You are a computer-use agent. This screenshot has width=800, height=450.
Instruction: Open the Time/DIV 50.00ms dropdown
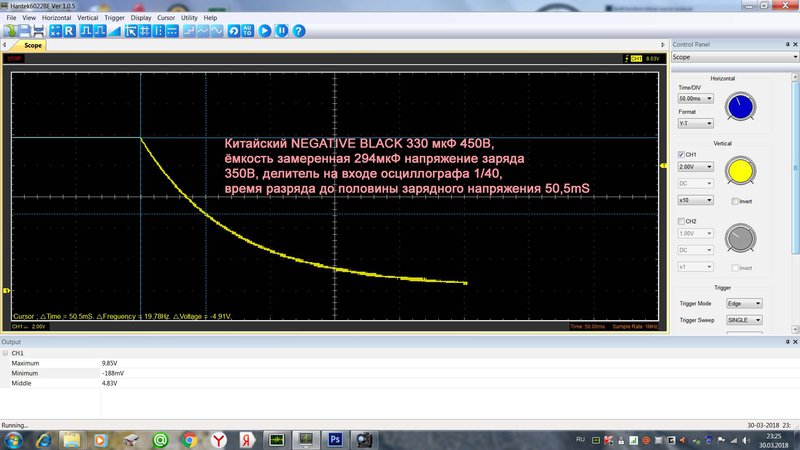(x=695, y=98)
